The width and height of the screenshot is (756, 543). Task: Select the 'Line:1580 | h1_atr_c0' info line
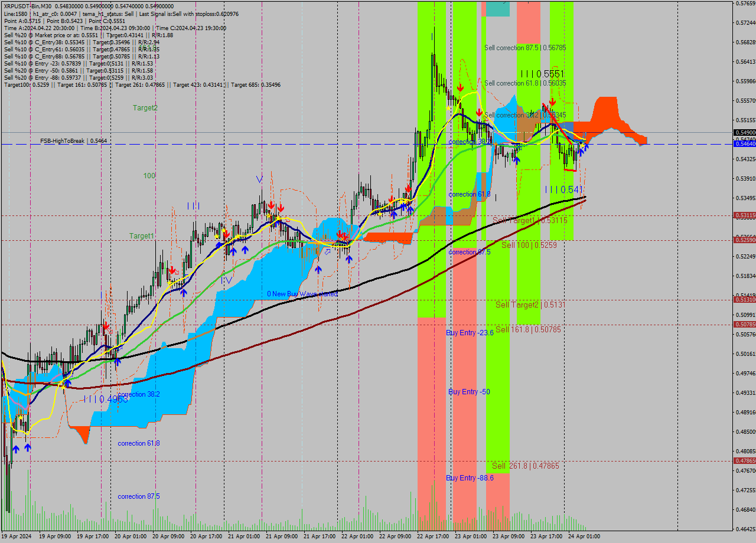tap(121, 14)
